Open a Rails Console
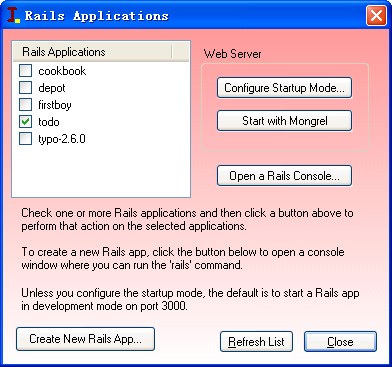The image size is (392, 367). (284, 176)
